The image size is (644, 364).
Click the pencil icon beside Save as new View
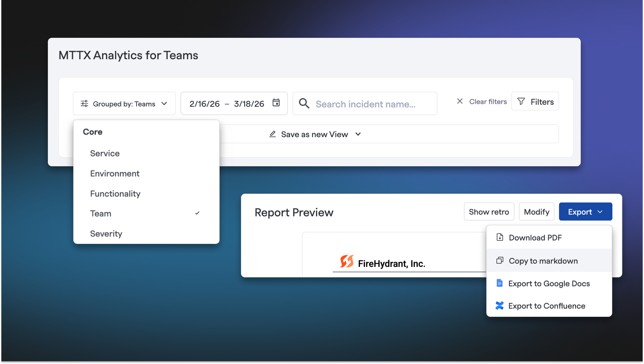pos(272,134)
